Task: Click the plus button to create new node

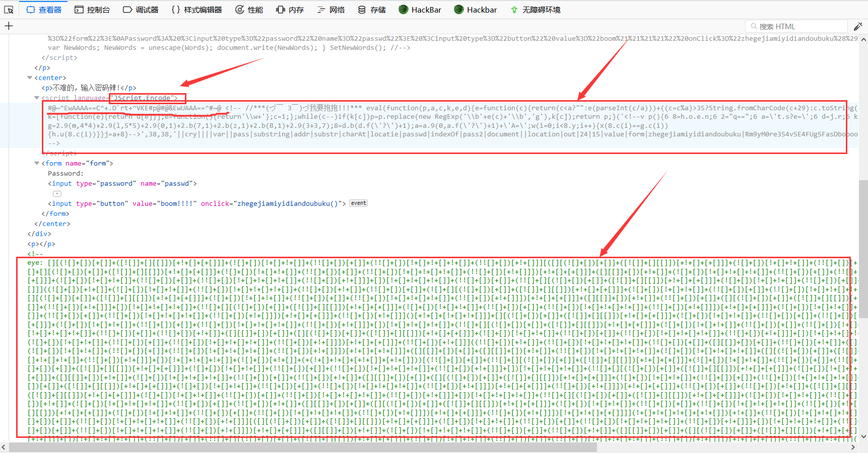Action: point(9,26)
